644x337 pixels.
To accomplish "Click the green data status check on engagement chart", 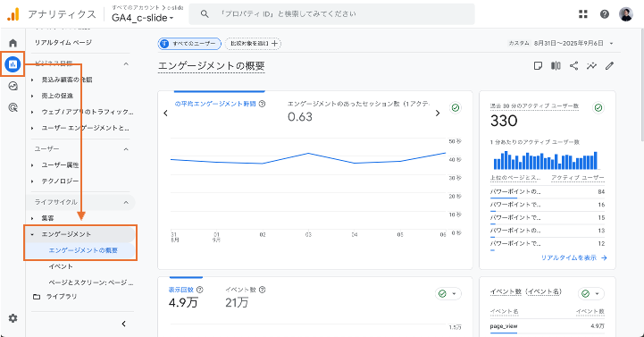I will point(455,107).
